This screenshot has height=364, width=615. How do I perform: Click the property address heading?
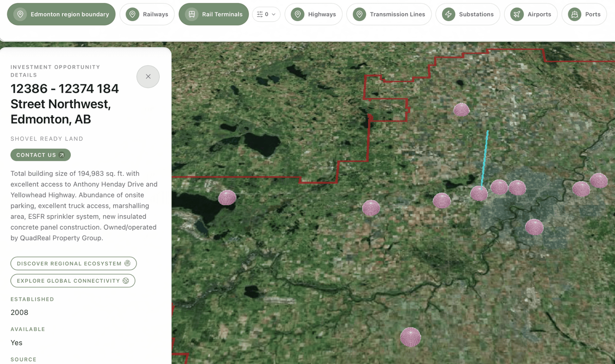point(65,104)
